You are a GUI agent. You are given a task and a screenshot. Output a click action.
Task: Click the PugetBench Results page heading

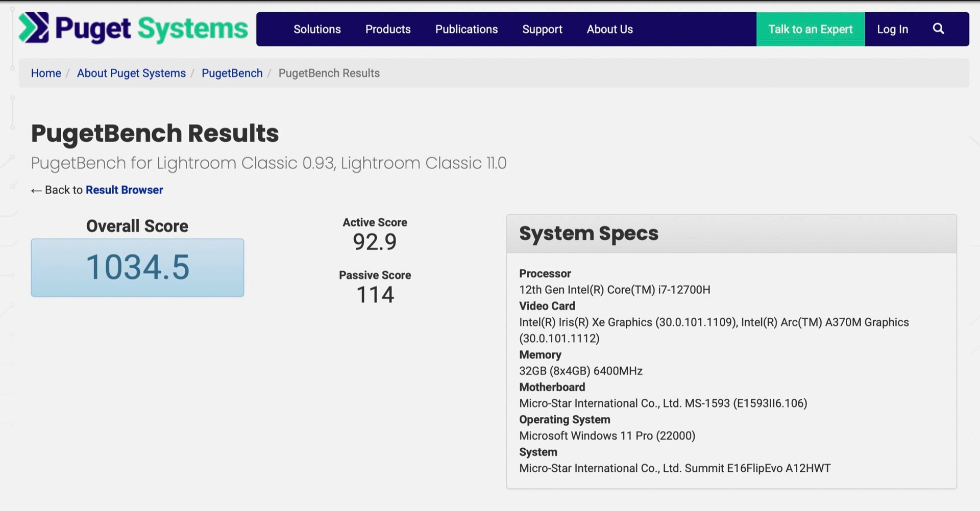click(x=155, y=134)
